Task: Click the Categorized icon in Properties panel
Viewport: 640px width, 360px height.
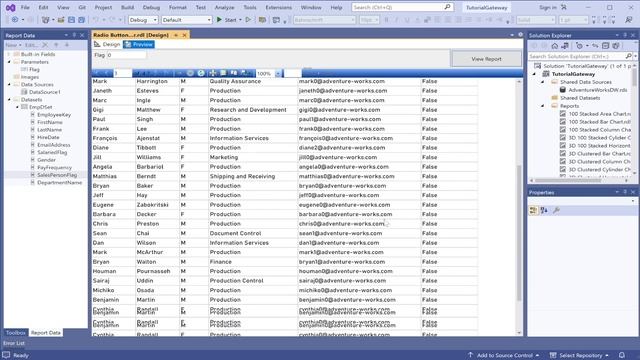Action: pyautogui.click(x=533, y=210)
